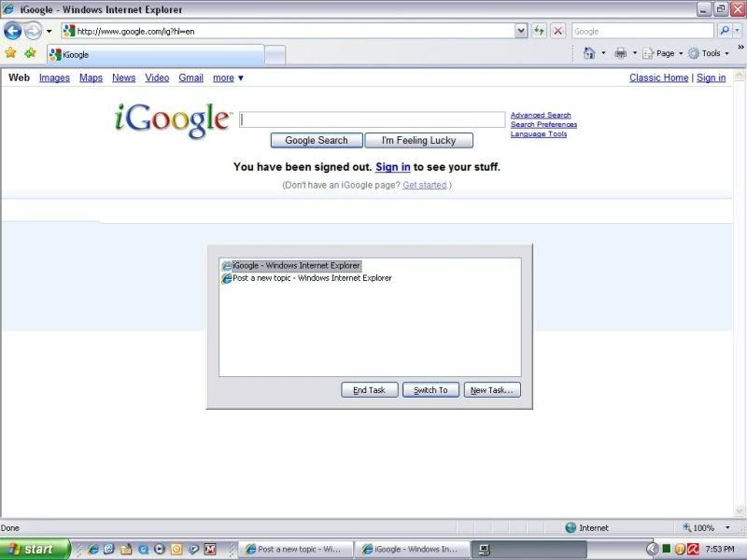Click the 7:53 PM taskbar clock

click(720, 550)
